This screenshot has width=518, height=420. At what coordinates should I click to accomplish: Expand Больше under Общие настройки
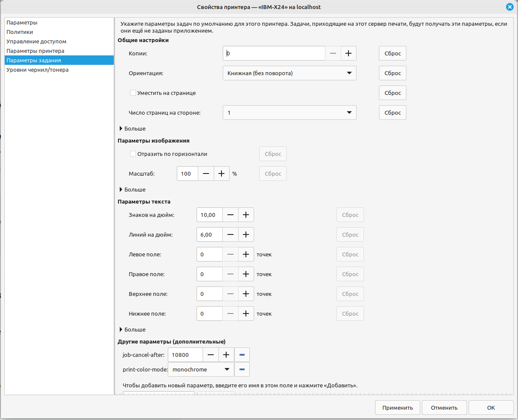[133, 128]
